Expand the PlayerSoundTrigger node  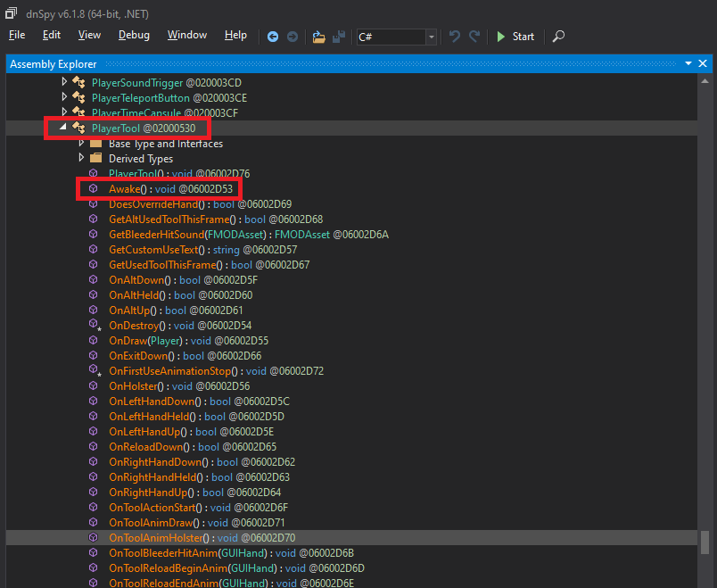pyautogui.click(x=63, y=82)
